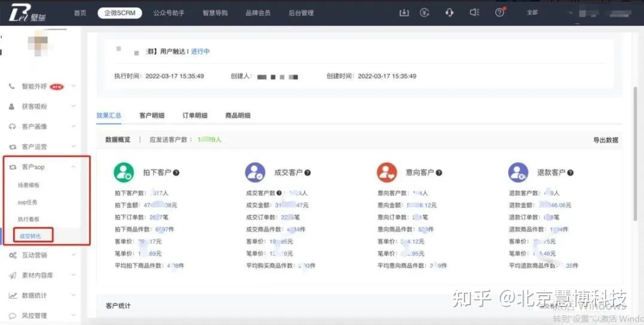Click help tooltip icon beside 成交客户 heading
Screen dimensions: 644x325
pyautogui.click(x=307, y=172)
